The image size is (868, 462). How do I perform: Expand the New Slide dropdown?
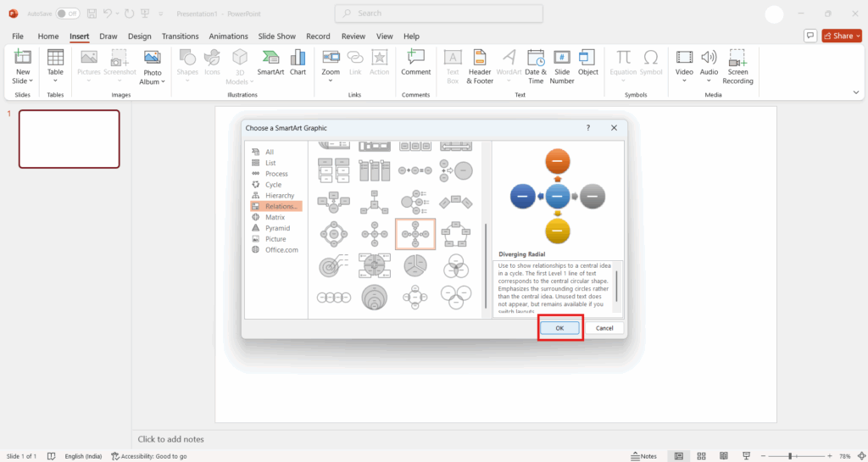23,81
